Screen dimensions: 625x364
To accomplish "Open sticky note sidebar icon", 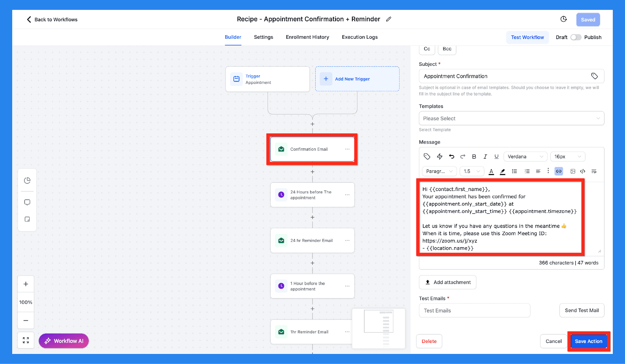I will point(27,219).
